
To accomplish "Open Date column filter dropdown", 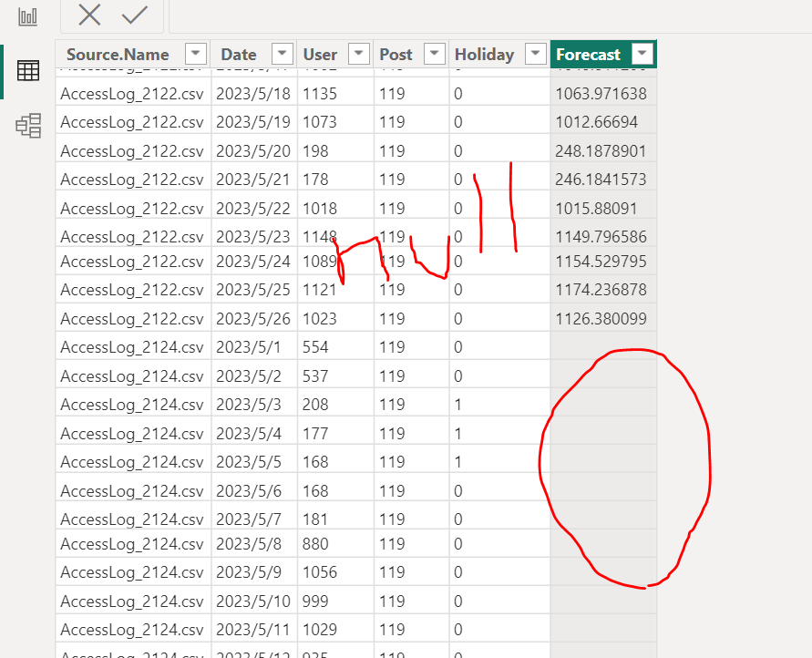I will tap(283, 54).
